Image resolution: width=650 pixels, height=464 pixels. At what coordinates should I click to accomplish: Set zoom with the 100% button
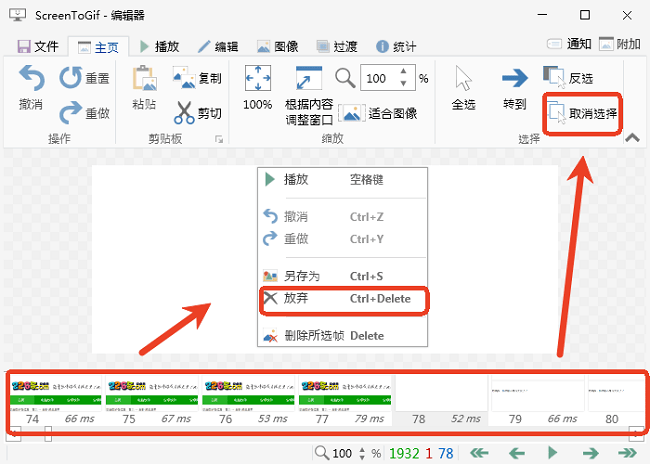(x=257, y=88)
